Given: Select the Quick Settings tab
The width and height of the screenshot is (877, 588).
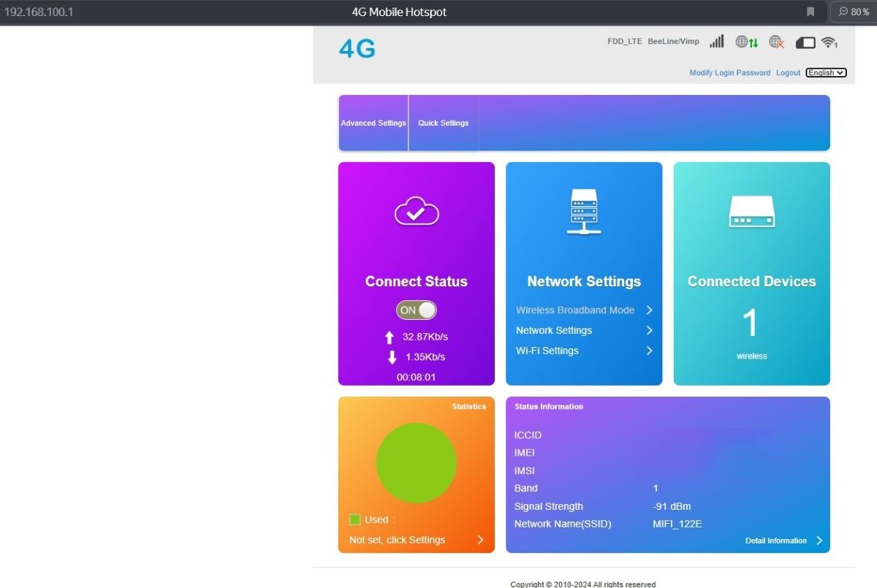Looking at the screenshot, I should pos(443,123).
